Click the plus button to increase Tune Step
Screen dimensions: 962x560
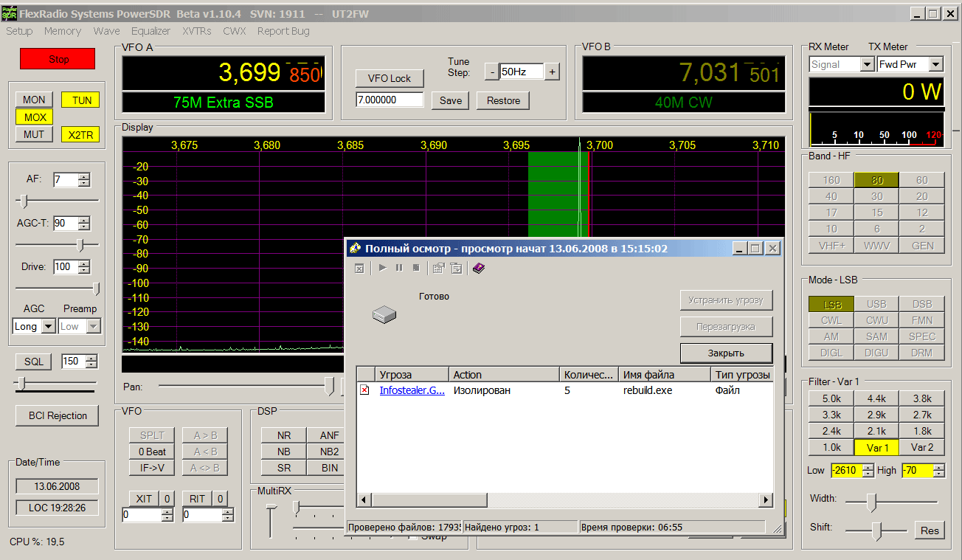[x=553, y=72]
